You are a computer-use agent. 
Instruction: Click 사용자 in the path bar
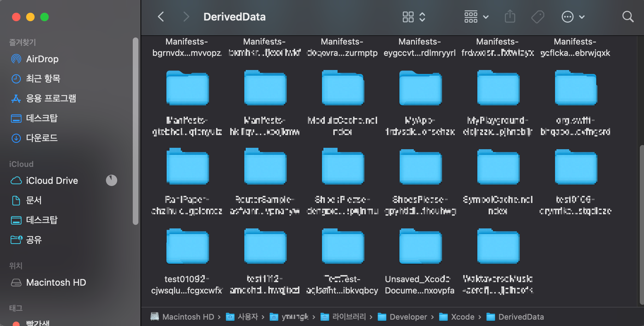tap(242, 317)
